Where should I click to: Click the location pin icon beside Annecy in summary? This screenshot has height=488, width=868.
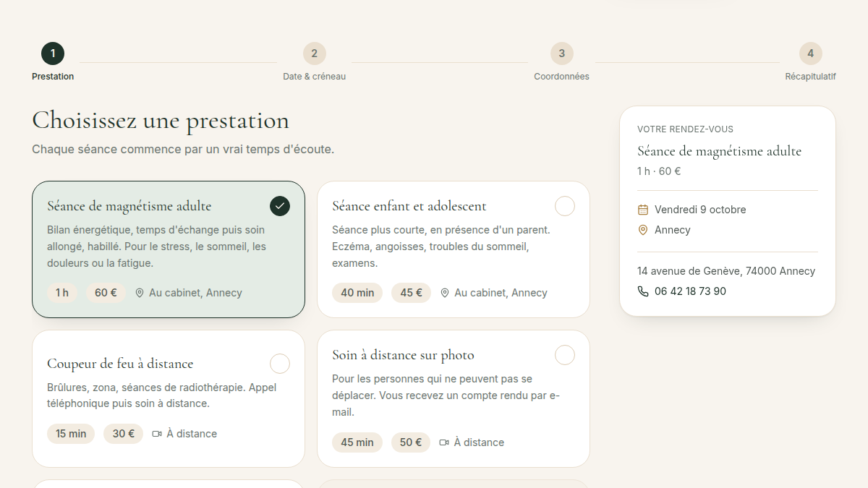pyautogui.click(x=643, y=230)
